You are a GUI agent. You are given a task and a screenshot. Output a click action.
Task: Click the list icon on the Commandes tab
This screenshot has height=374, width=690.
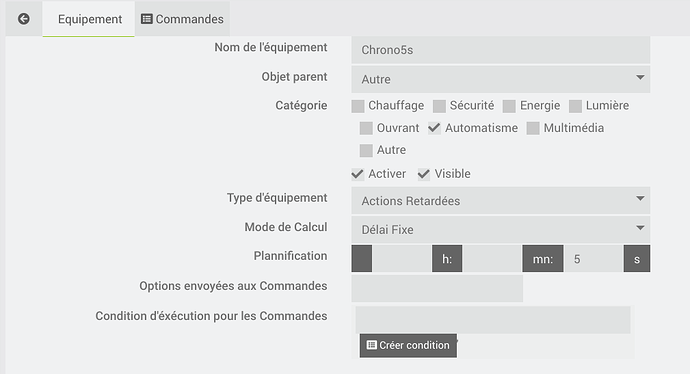[147, 19]
